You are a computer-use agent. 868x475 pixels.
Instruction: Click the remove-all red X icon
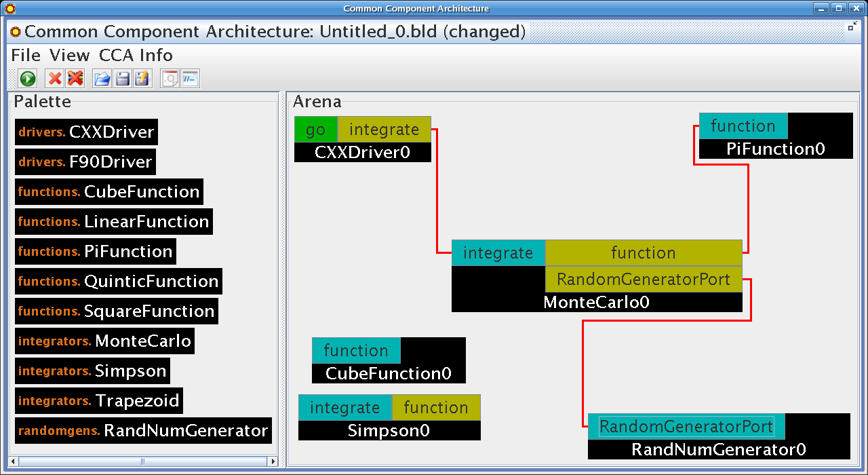(75, 79)
